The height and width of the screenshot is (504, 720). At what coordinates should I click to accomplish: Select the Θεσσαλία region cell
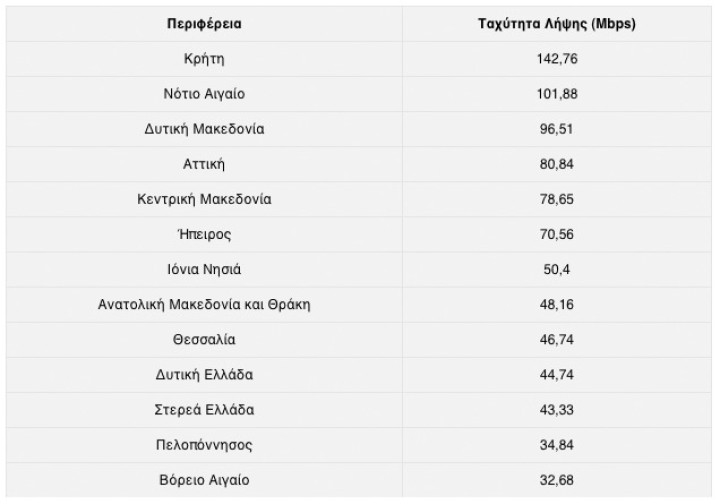(x=204, y=340)
